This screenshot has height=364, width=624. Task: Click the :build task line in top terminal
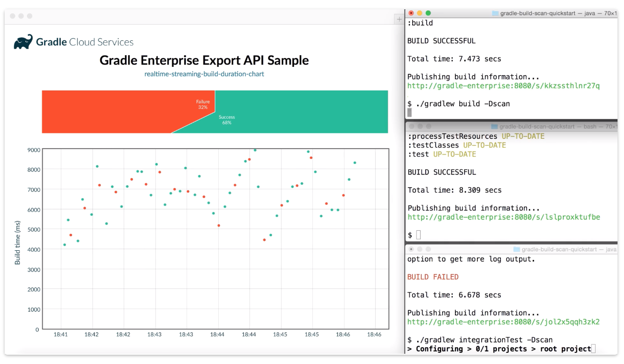pos(420,23)
